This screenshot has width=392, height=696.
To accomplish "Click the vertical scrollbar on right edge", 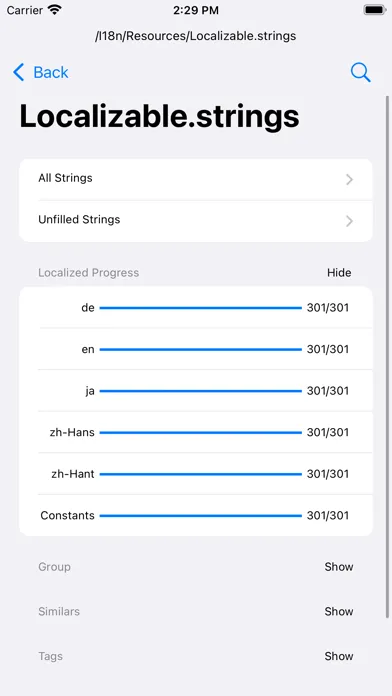I will [x=388, y=356].
